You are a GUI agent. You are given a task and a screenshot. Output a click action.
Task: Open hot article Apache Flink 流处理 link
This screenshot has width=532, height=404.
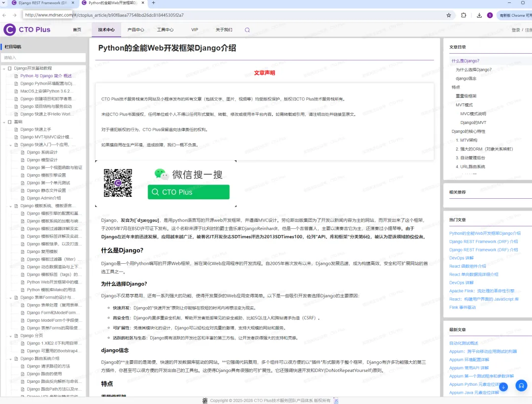tap(482, 291)
